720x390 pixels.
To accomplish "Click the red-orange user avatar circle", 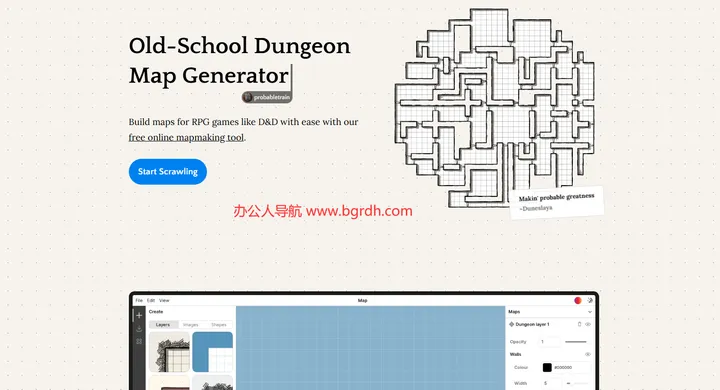I will pos(578,300).
